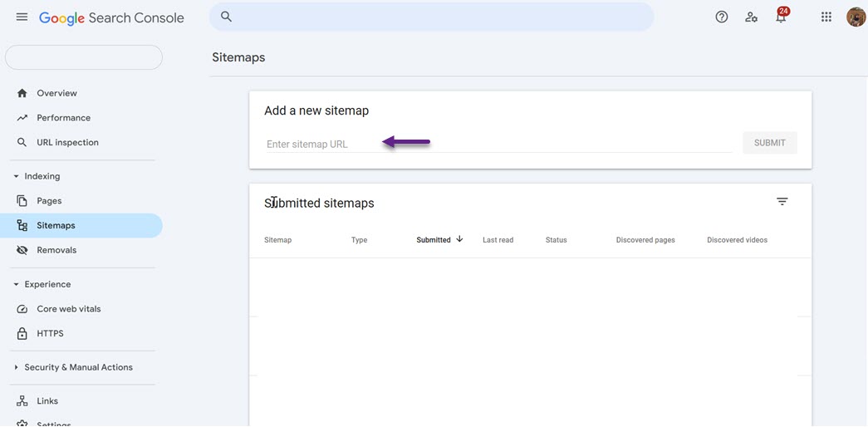Open the Links report
868x427 pixels.
(47, 401)
